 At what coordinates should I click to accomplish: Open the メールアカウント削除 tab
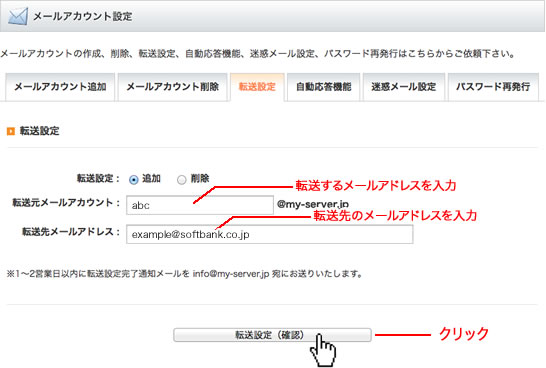172,87
